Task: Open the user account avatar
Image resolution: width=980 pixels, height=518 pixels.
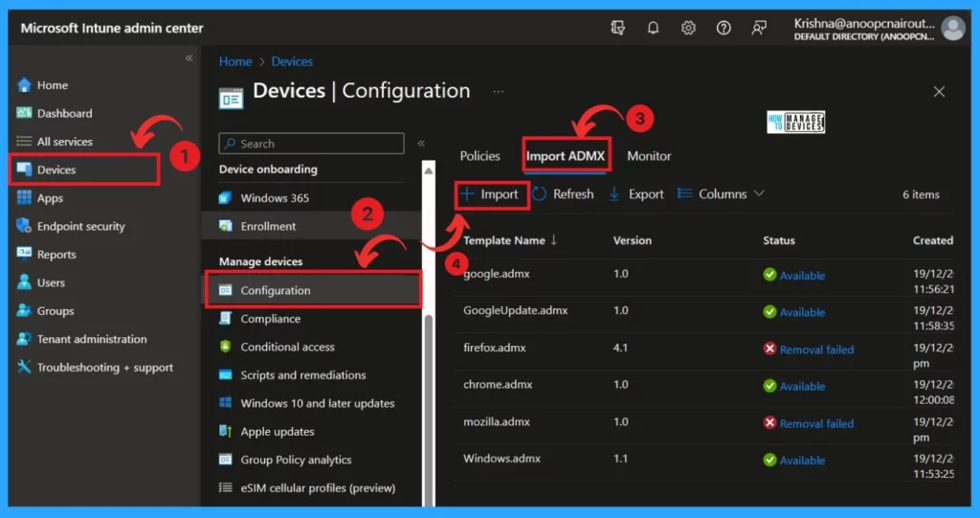Action: [953, 28]
